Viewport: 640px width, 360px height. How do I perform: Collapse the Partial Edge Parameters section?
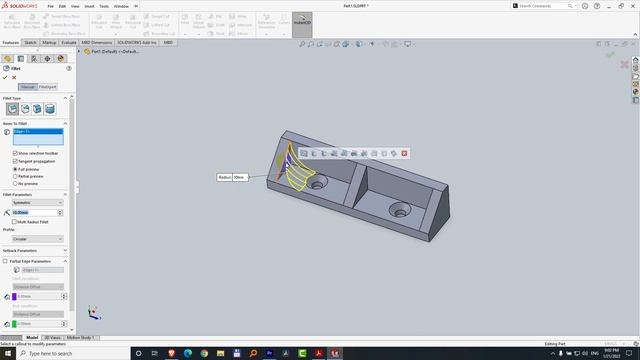coord(65,261)
